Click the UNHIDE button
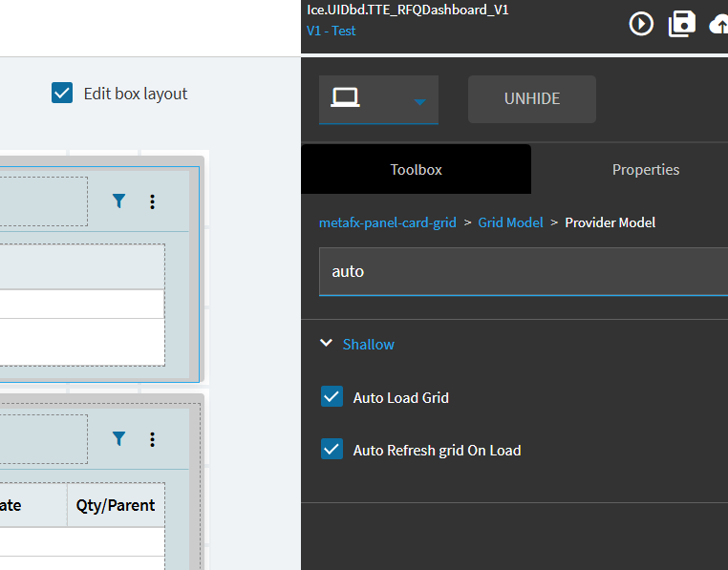 [532, 99]
